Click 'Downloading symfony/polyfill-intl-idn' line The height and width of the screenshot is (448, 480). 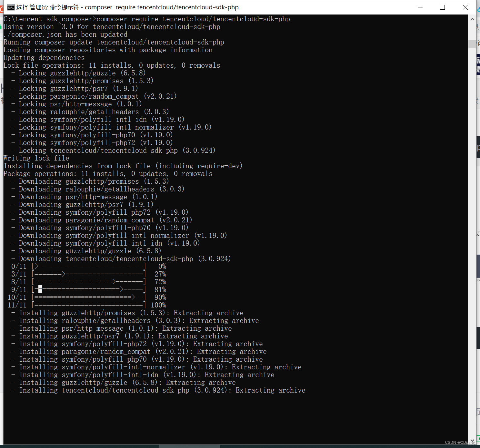(x=105, y=243)
